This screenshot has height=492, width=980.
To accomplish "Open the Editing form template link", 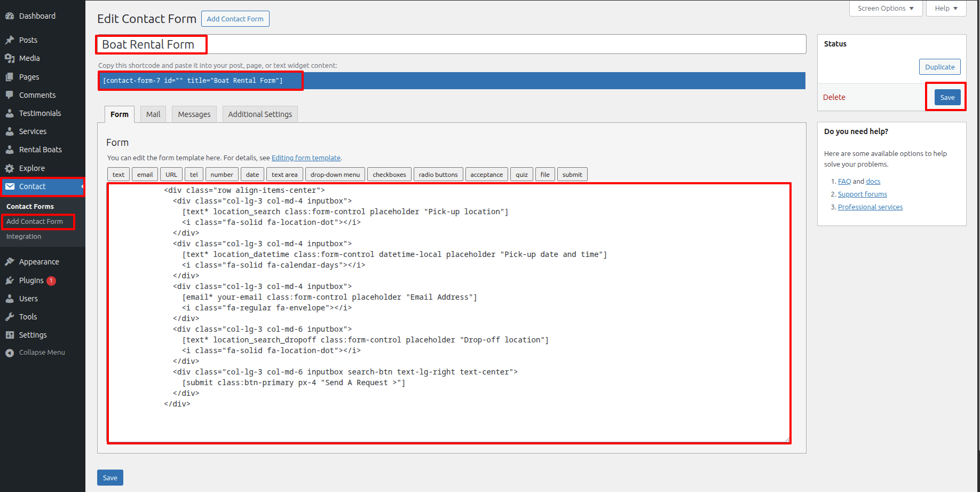I will (306, 158).
